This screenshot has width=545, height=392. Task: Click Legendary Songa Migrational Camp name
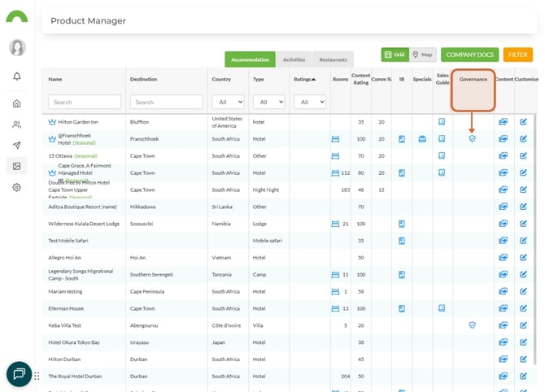pos(81,275)
